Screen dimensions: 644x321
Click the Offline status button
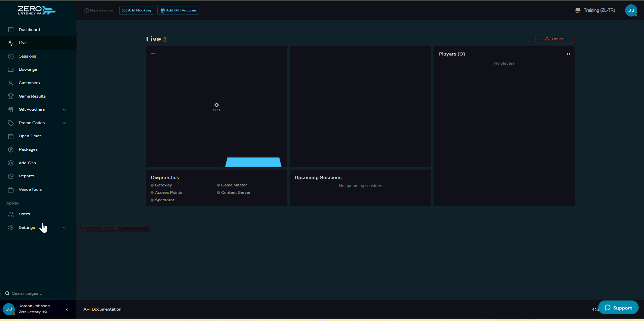coord(555,39)
